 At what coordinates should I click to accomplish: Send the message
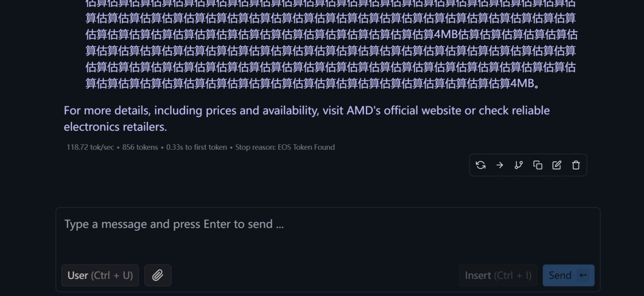[560, 275]
